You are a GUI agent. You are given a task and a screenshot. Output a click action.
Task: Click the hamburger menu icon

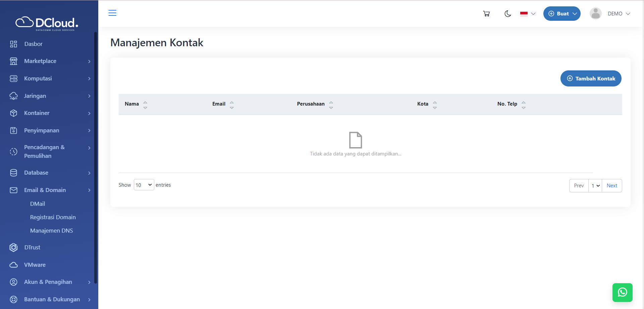coord(112,13)
